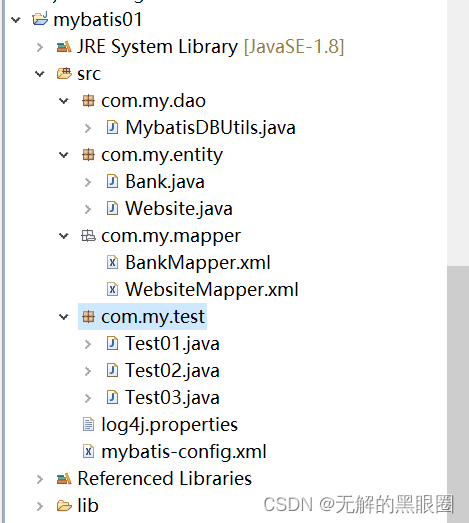Click the com.my.mapper empty package icon
Viewport: 469px width, 523px height.
88,236
